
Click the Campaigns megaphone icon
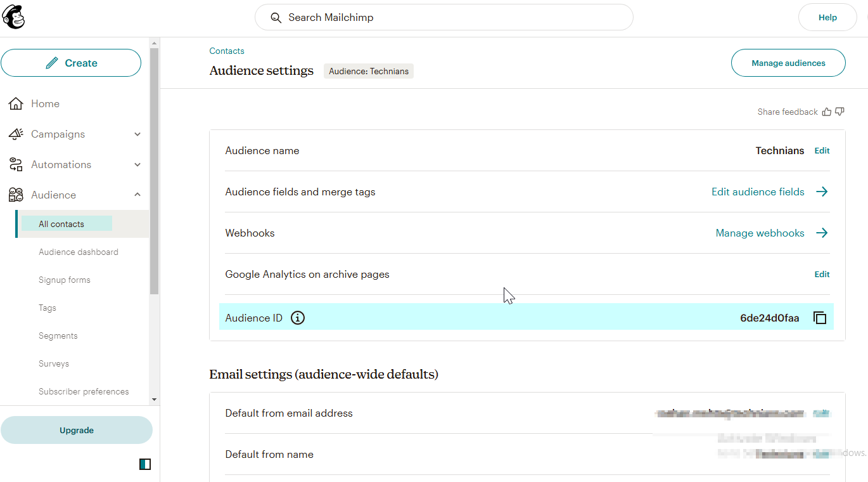click(x=16, y=134)
